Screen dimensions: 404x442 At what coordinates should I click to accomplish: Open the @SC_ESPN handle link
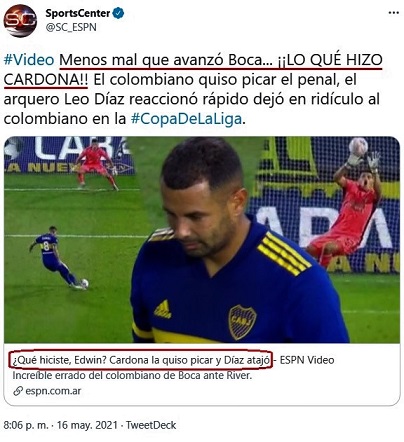(71, 27)
